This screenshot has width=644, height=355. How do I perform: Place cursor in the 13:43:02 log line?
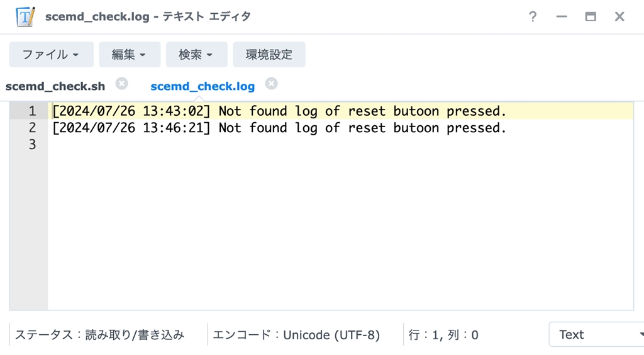(x=279, y=111)
